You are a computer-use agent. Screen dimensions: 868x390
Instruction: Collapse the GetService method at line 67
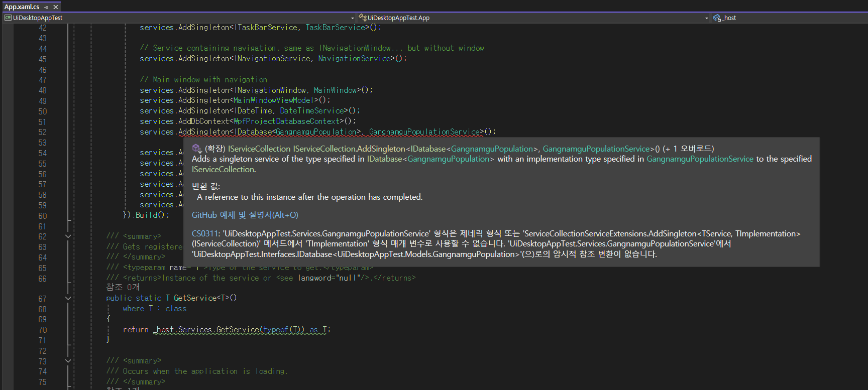[x=68, y=298]
